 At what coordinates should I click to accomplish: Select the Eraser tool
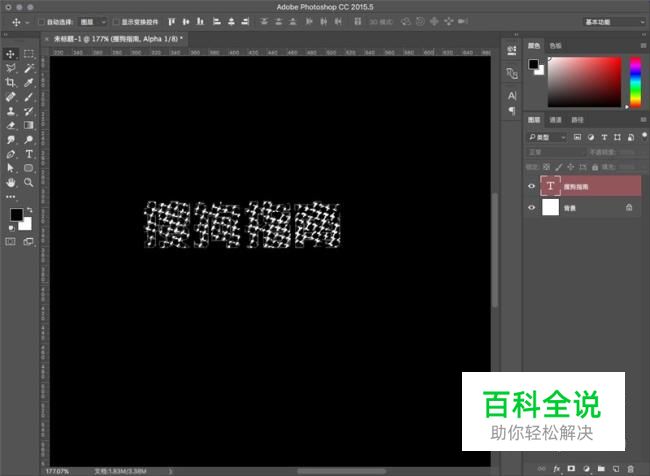tap(10, 125)
